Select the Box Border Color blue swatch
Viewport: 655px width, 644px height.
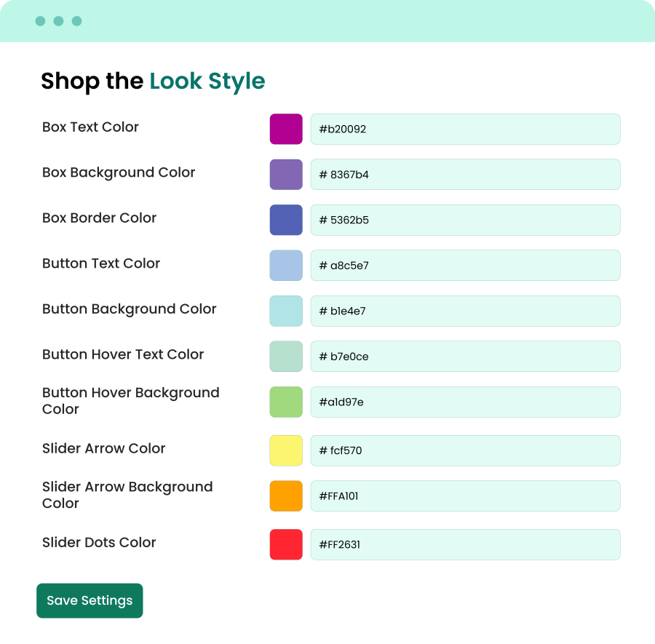(286, 220)
